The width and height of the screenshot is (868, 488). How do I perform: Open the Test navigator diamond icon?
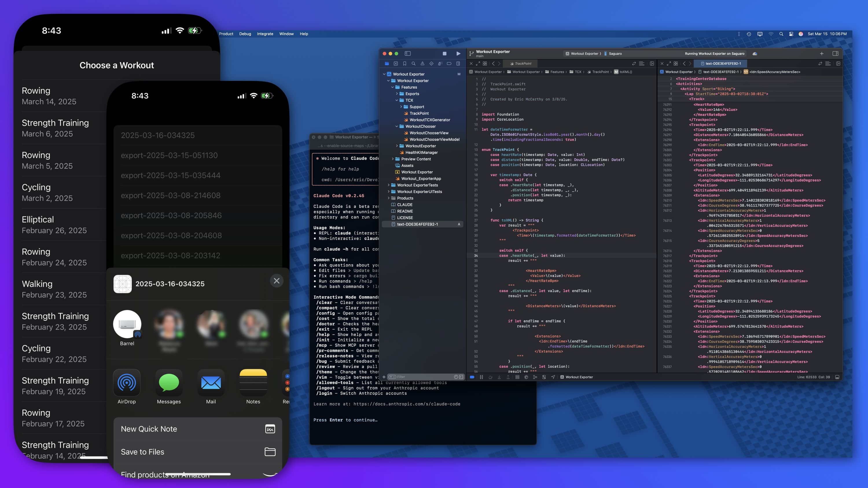tap(431, 64)
